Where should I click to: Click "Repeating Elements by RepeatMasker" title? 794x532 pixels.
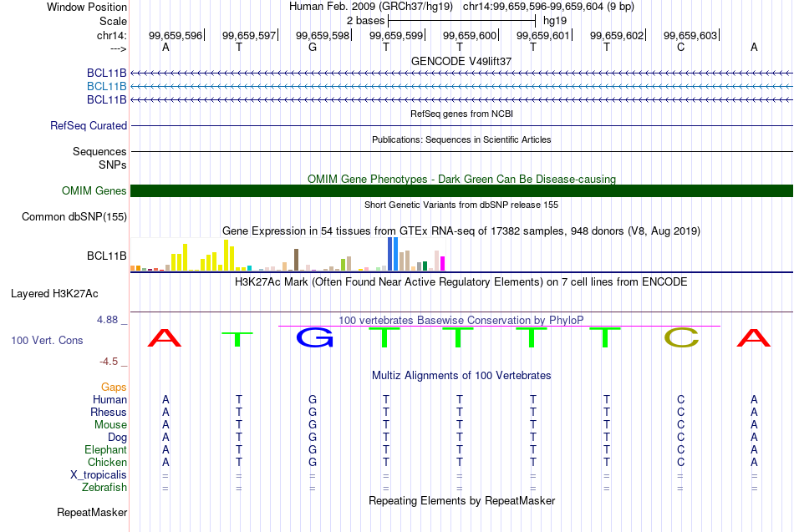pos(461,501)
